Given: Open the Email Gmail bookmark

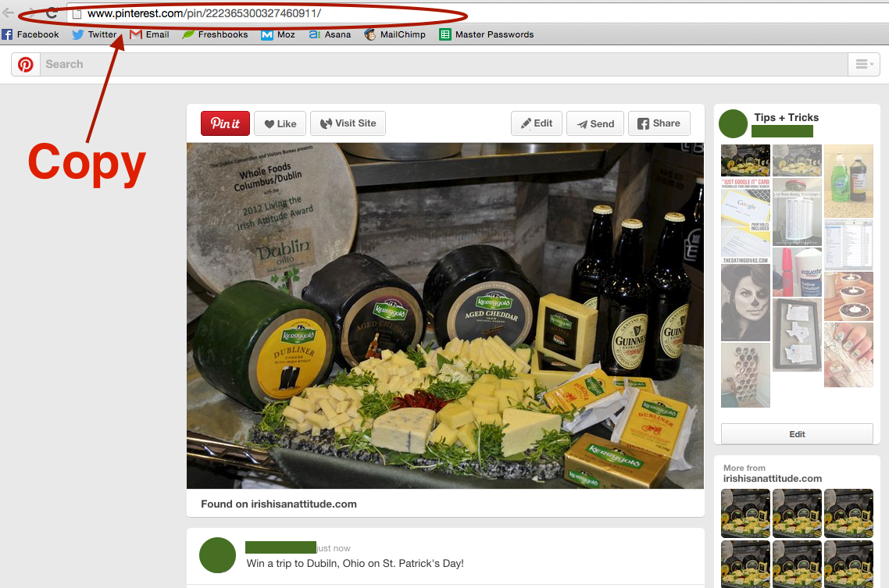Looking at the screenshot, I should [150, 34].
